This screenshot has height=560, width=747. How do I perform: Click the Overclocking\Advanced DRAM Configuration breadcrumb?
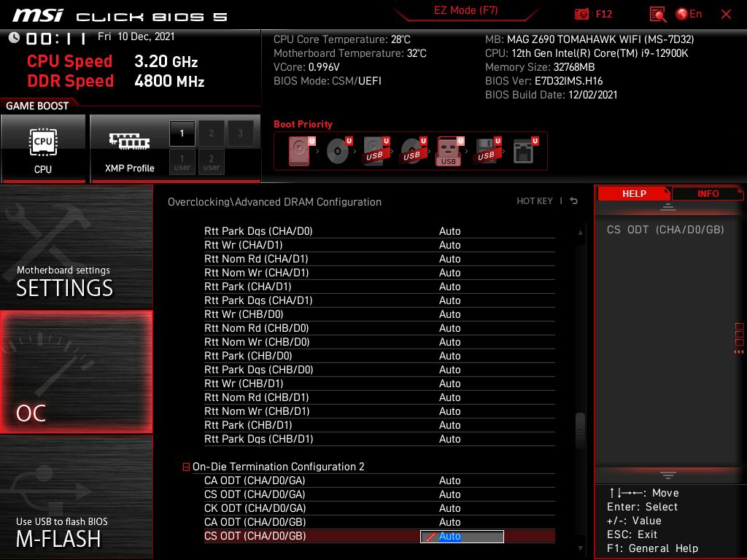[x=274, y=202]
